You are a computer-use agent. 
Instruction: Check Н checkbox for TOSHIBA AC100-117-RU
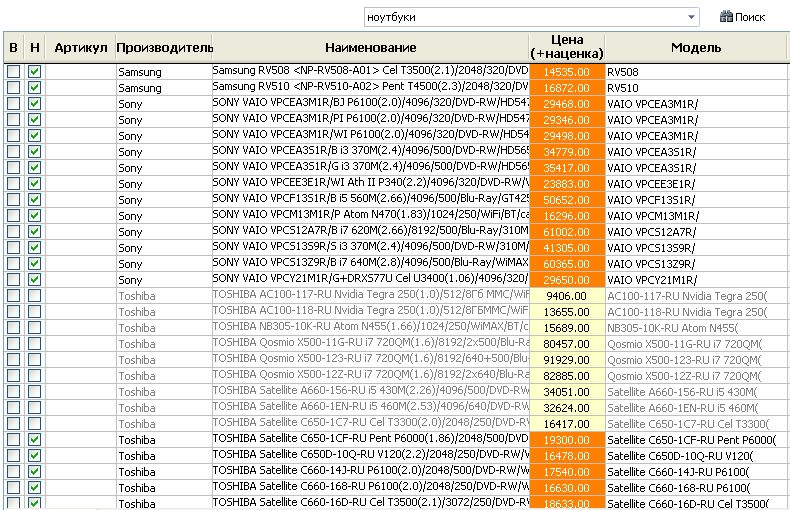pyautogui.click(x=34, y=296)
